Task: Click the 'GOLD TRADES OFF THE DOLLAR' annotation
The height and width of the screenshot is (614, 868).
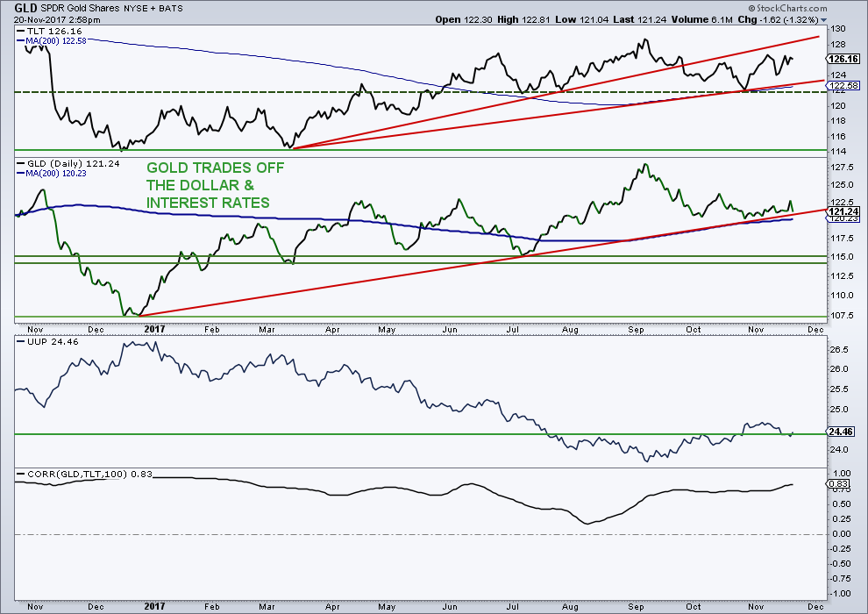Action: (x=215, y=185)
